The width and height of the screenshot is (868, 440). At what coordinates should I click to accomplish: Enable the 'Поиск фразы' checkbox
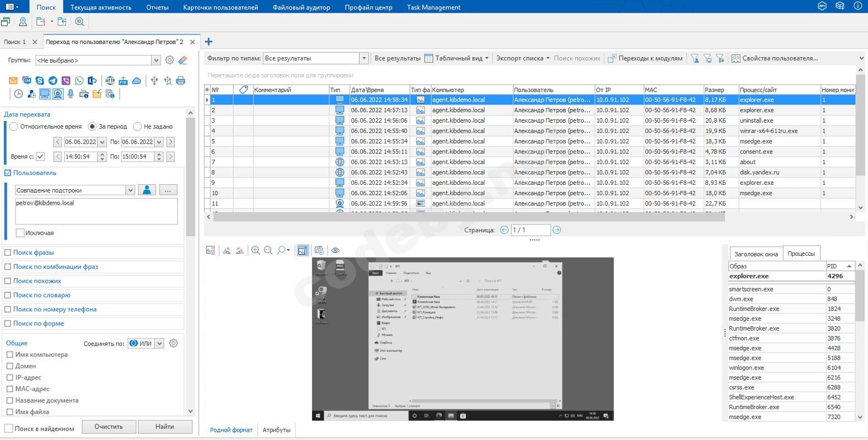(8, 252)
